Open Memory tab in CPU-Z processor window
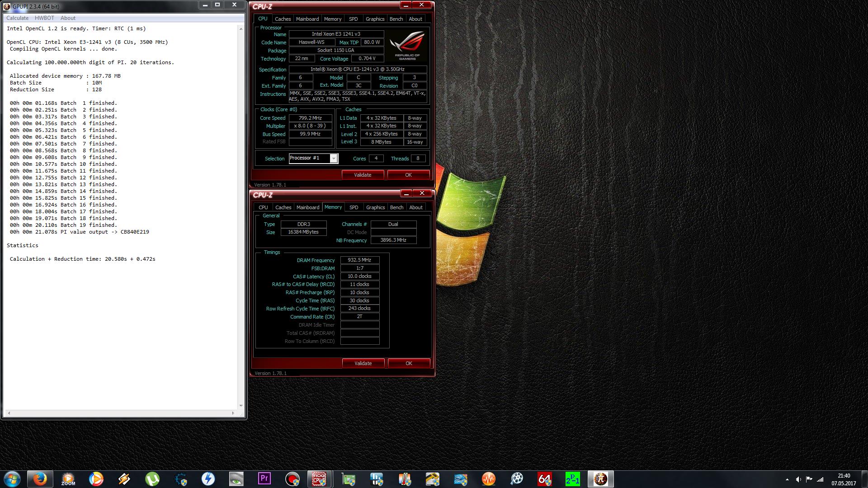Screen dimensions: 868x488 point(333,19)
